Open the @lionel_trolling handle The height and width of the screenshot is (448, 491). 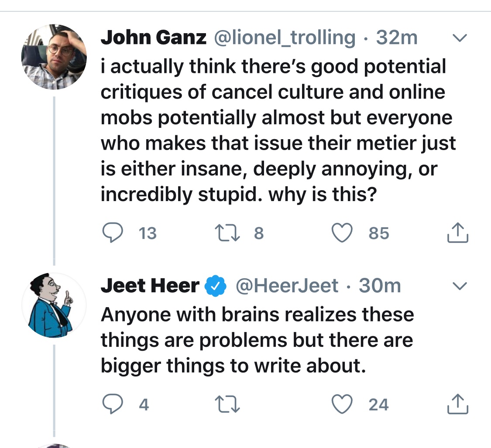pyautogui.click(x=284, y=38)
